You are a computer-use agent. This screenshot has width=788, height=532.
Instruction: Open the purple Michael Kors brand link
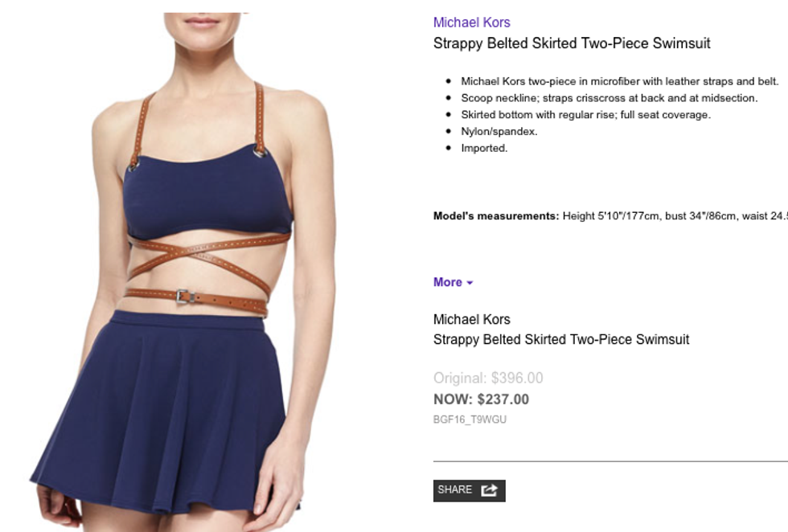471,23
